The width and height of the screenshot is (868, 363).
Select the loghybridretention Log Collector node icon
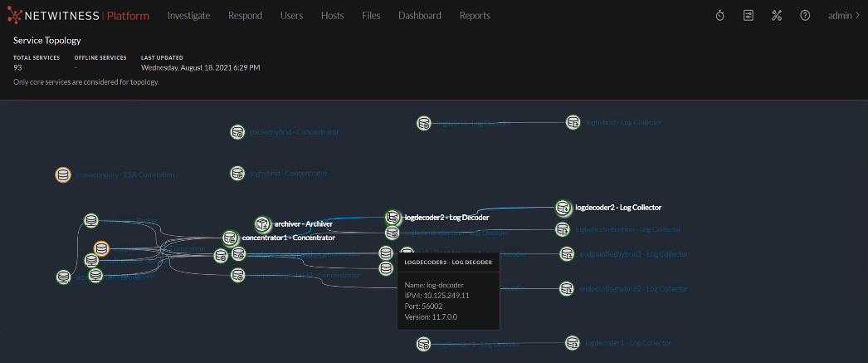click(563, 229)
